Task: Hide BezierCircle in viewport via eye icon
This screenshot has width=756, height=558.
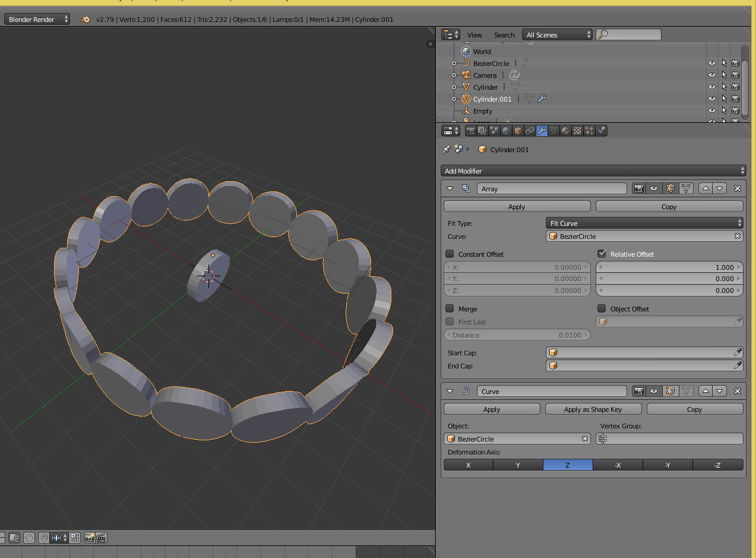Action: point(711,63)
